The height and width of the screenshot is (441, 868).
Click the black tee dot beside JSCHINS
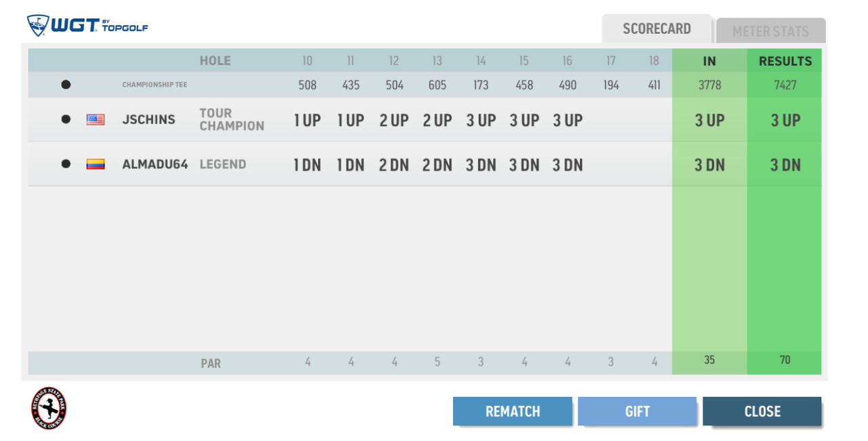point(66,119)
